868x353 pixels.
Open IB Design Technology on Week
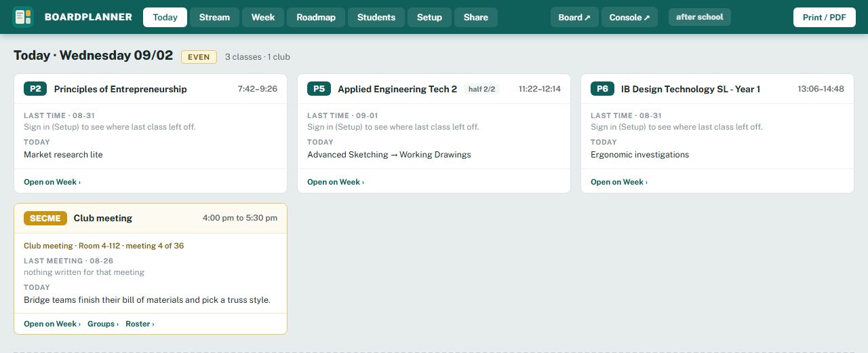(619, 182)
